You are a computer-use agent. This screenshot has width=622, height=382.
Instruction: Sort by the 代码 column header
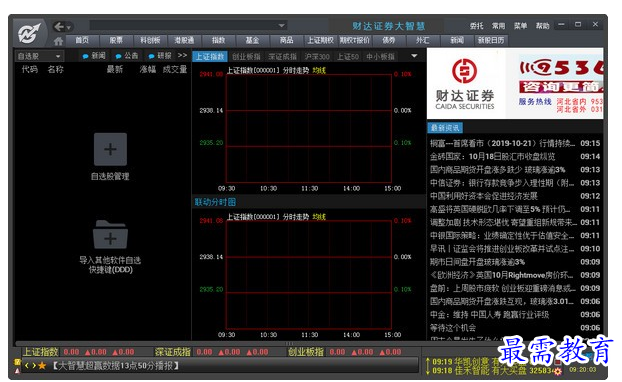[x=30, y=69]
